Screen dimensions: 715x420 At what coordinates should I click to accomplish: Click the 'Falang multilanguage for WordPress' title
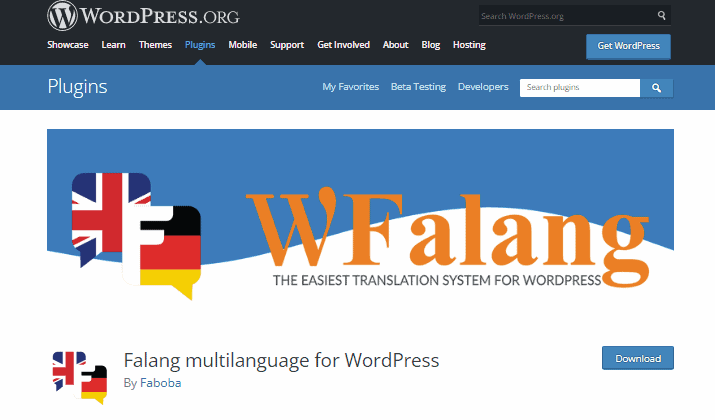(x=281, y=361)
